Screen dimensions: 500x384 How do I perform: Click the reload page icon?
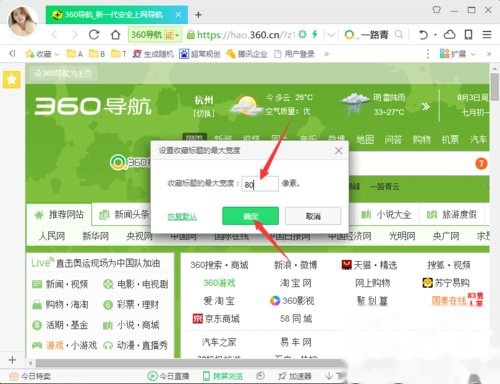94,34
